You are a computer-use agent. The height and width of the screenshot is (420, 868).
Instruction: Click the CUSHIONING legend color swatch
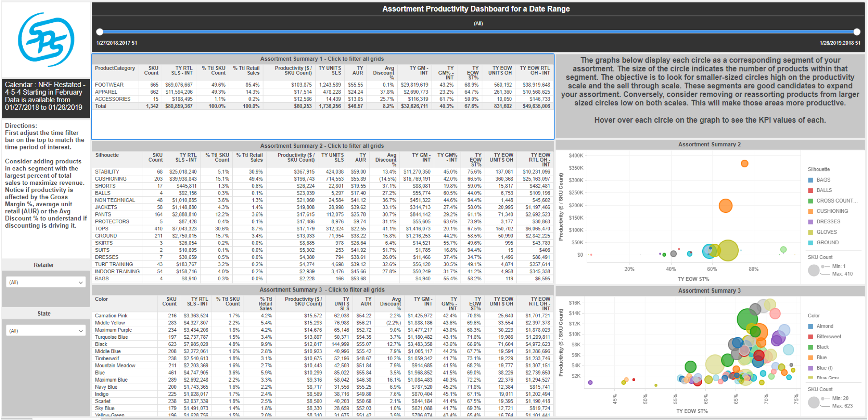pyautogui.click(x=810, y=211)
